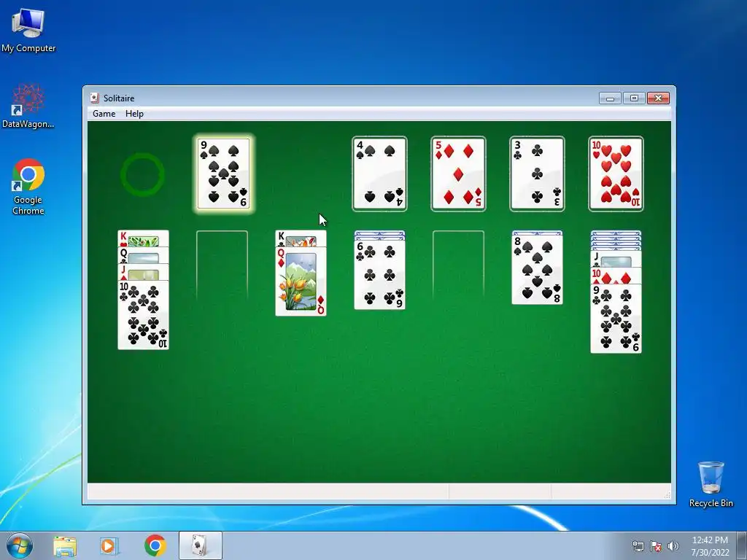Click the network tray icon
Image resolution: width=747 pixels, height=560 pixels.
point(638,546)
